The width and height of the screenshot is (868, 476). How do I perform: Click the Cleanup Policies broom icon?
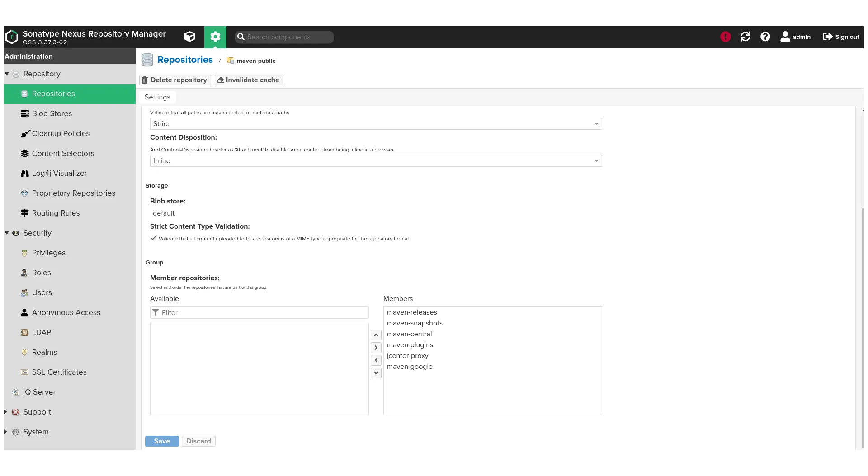[25, 134]
